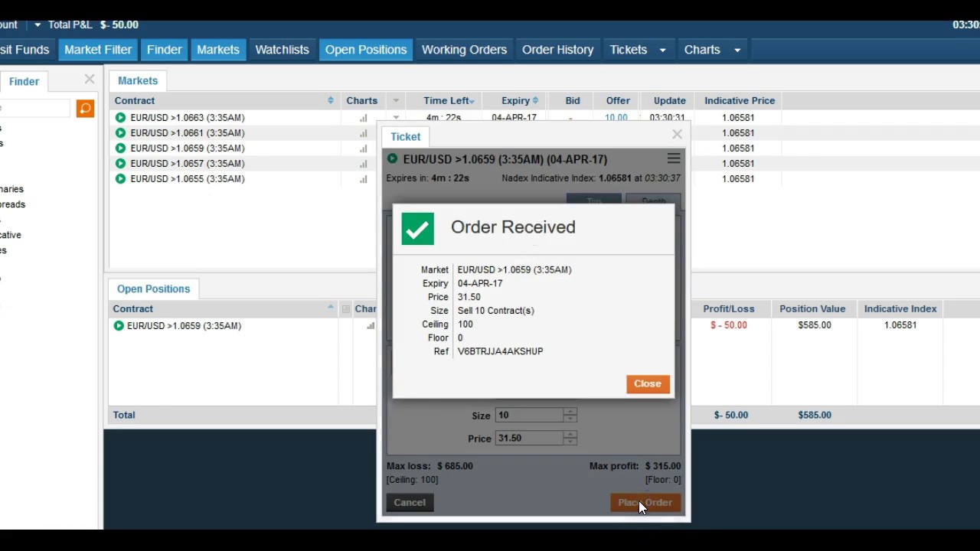Sort by the Time Left column
Screen dimensions: 980x551
pyautogui.click(x=449, y=101)
